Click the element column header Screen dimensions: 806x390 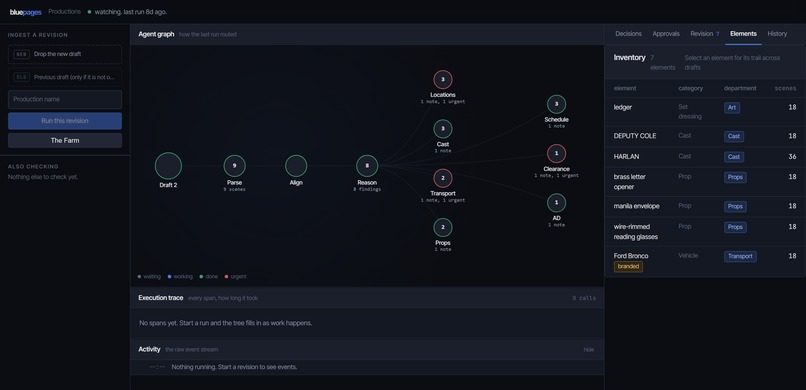[x=625, y=88]
